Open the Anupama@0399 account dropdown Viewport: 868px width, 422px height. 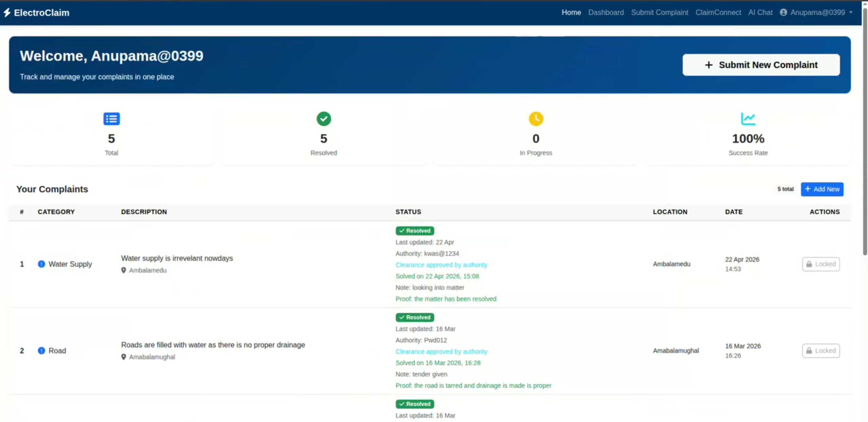click(x=816, y=12)
